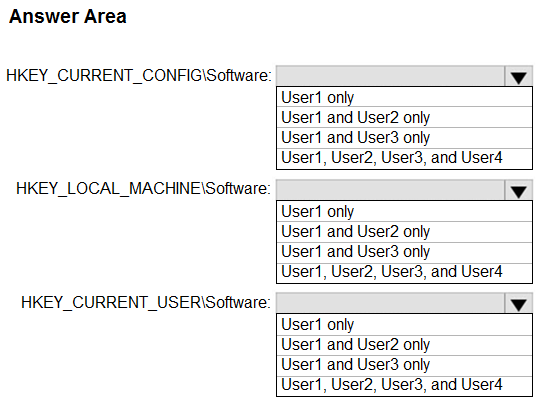
Task: Click the HKEY_LOCAL_MACHINE\Software label
Action: click(143, 189)
